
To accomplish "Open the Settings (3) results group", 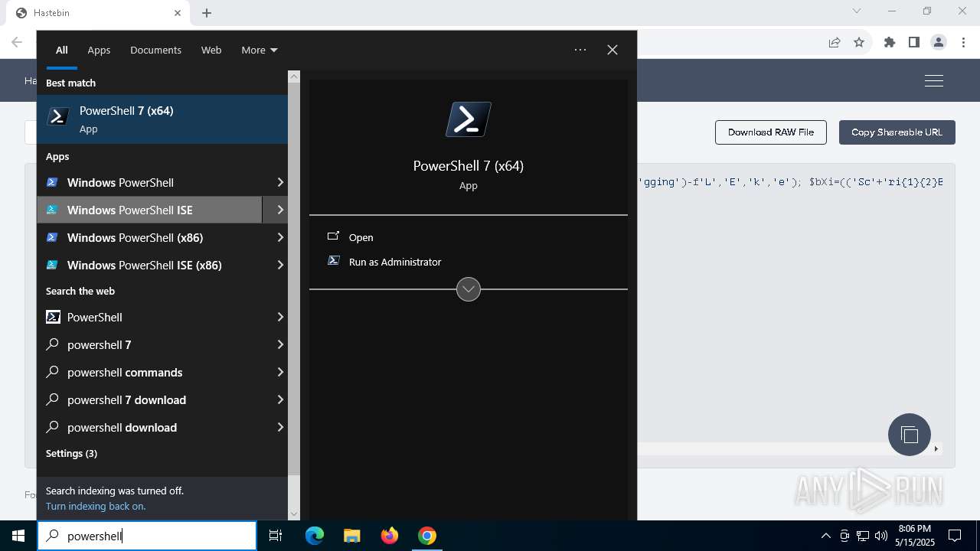I will 71,453.
